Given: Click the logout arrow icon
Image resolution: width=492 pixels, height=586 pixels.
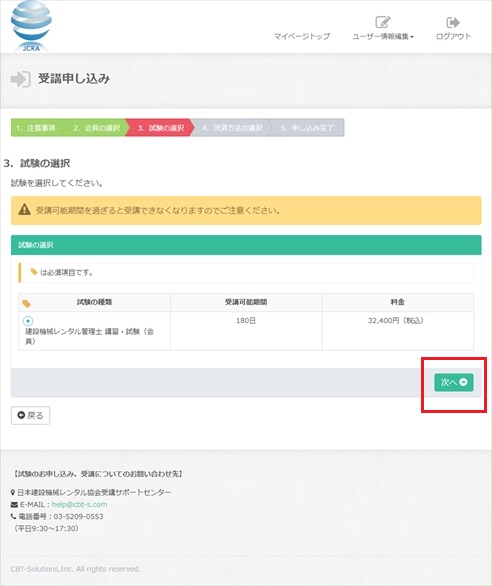Looking at the screenshot, I should pos(453,22).
